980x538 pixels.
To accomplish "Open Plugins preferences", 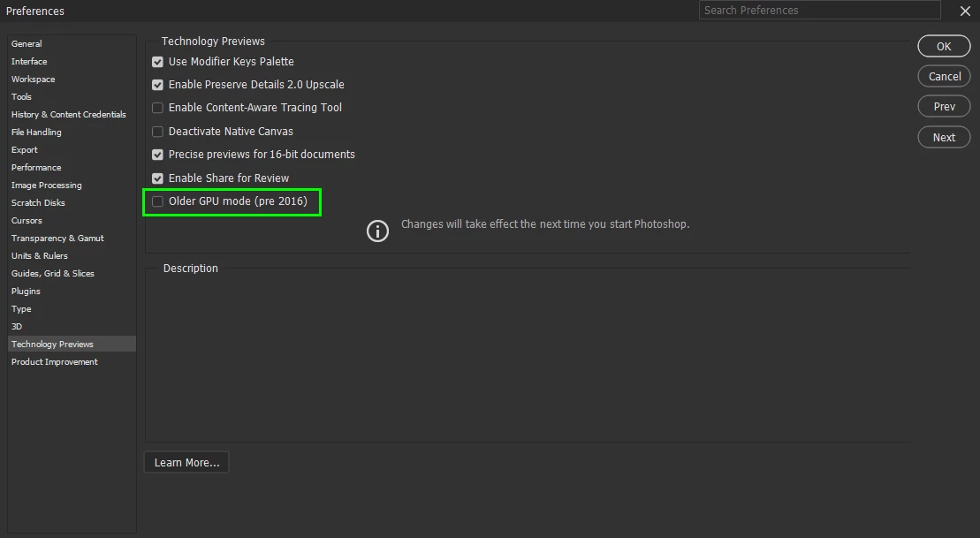I will pyautogui.click(x=72, y=292).
